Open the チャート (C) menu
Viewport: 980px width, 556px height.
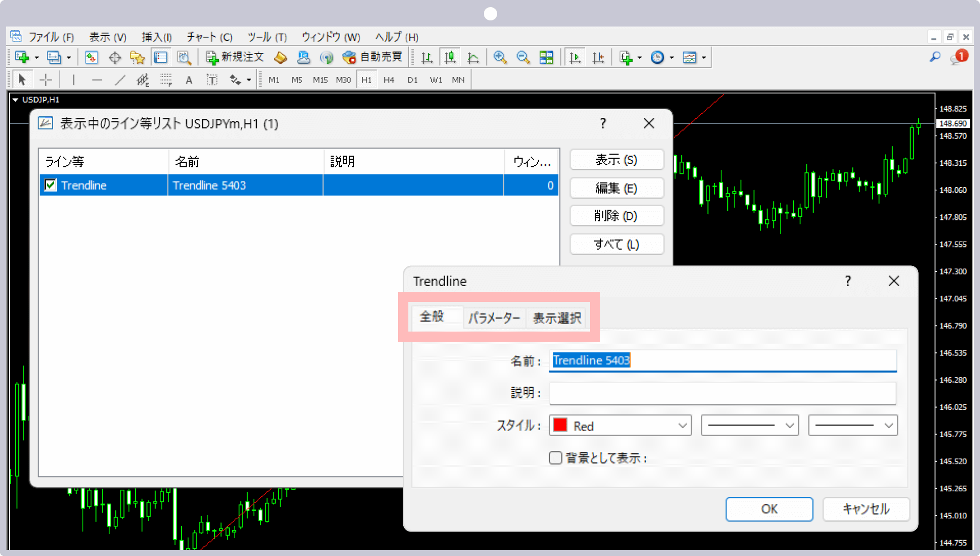pos(210,37)
